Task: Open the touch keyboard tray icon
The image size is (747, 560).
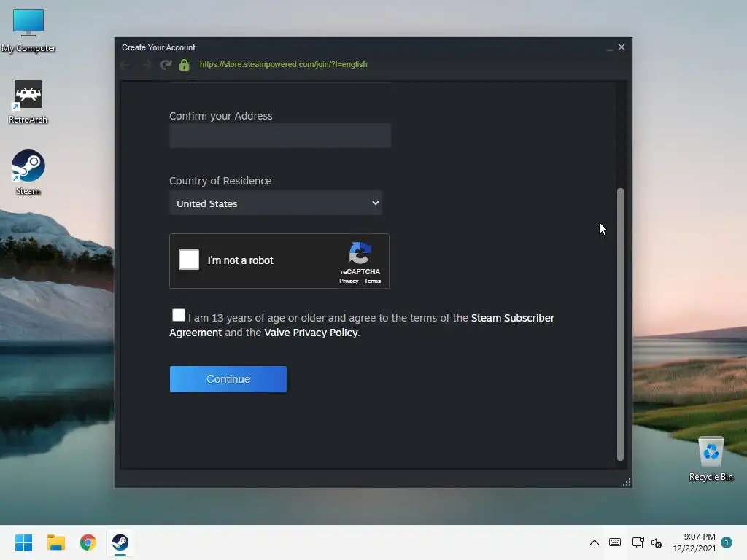Action: (x=615, y=542)
